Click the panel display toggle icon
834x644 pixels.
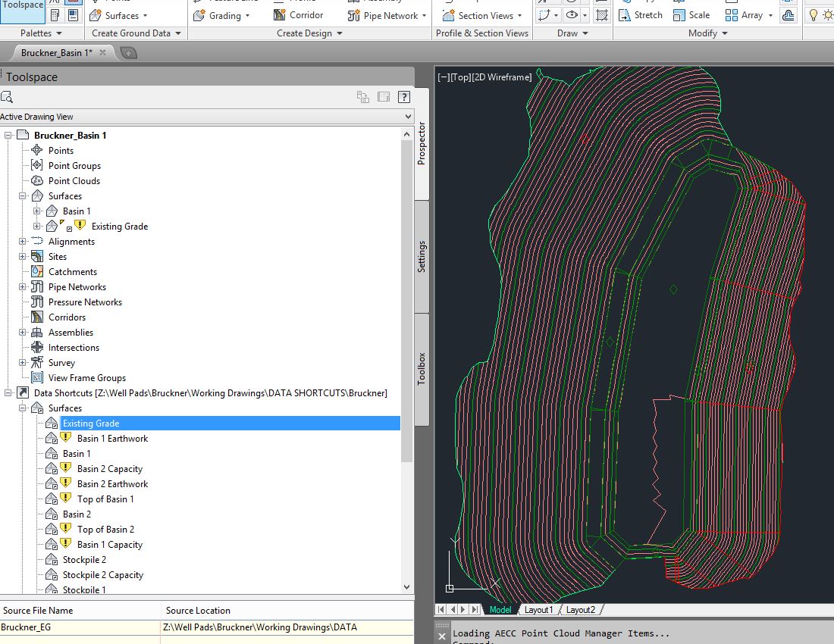coord(384,97)
